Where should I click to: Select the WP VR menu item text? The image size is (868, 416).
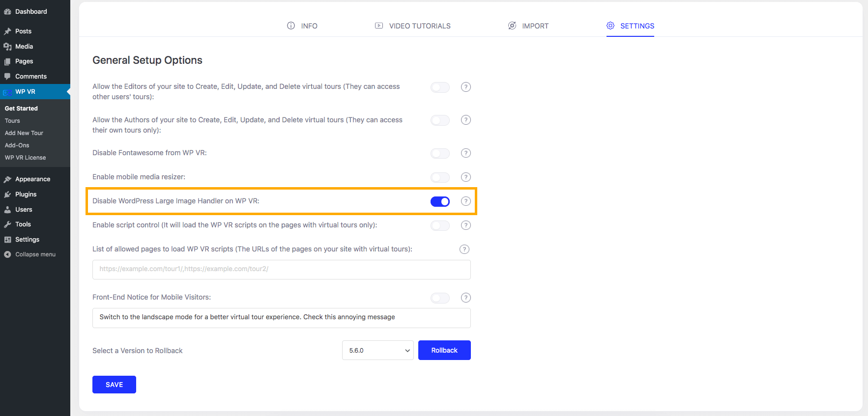point(26,92)
